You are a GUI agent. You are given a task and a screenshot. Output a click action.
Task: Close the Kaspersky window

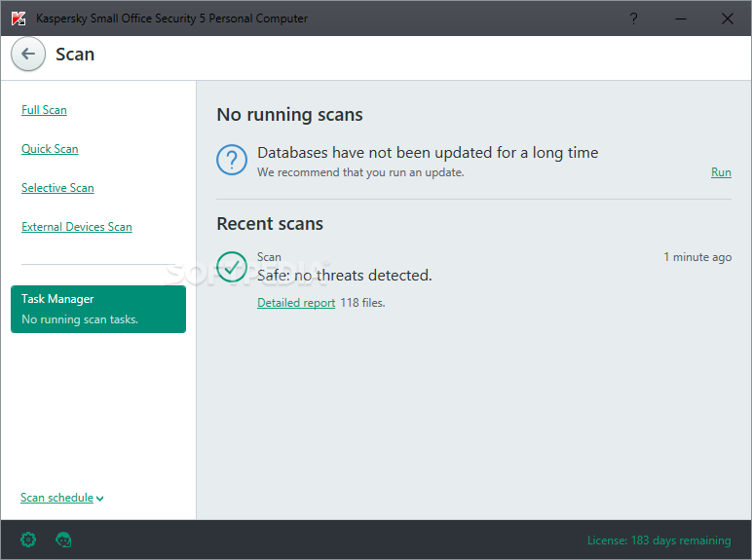coord(727,19)
